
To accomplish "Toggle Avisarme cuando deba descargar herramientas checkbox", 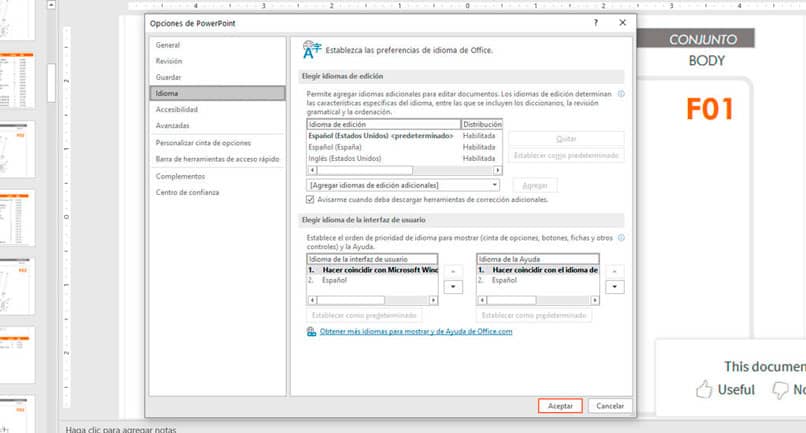I will [310, 200].
